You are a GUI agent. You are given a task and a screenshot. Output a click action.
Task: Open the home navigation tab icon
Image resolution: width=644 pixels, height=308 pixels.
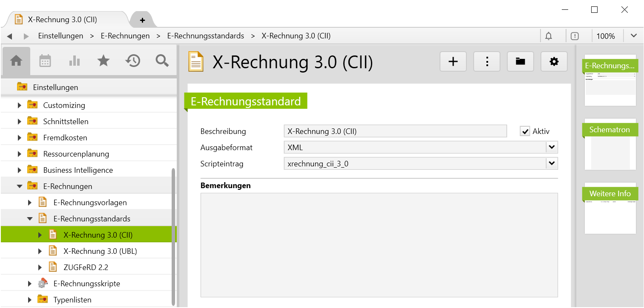tap(16, 61)
